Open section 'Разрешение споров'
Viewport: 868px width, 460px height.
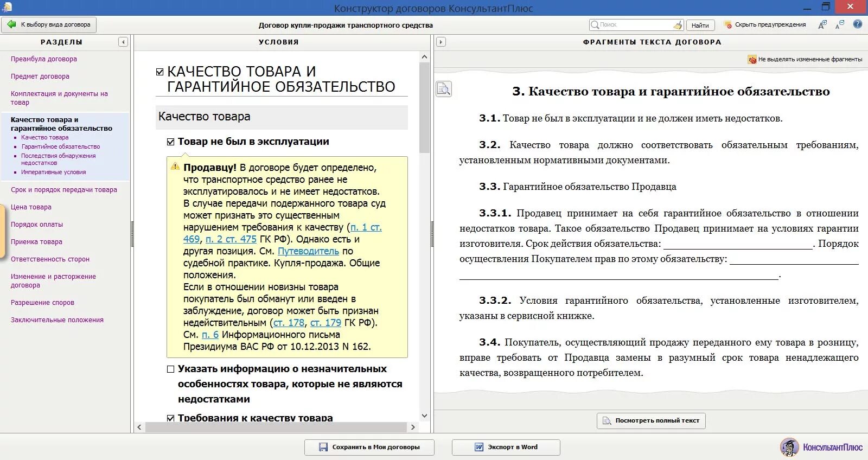tap(42, 303)
